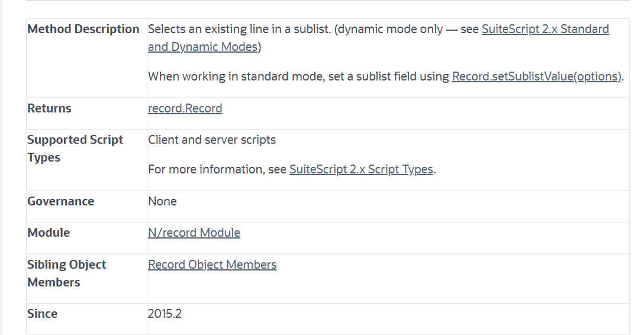Click the Governance row header
Image resolution: width=644 pixels, height=335 pixels.
[x=60, y=201]
